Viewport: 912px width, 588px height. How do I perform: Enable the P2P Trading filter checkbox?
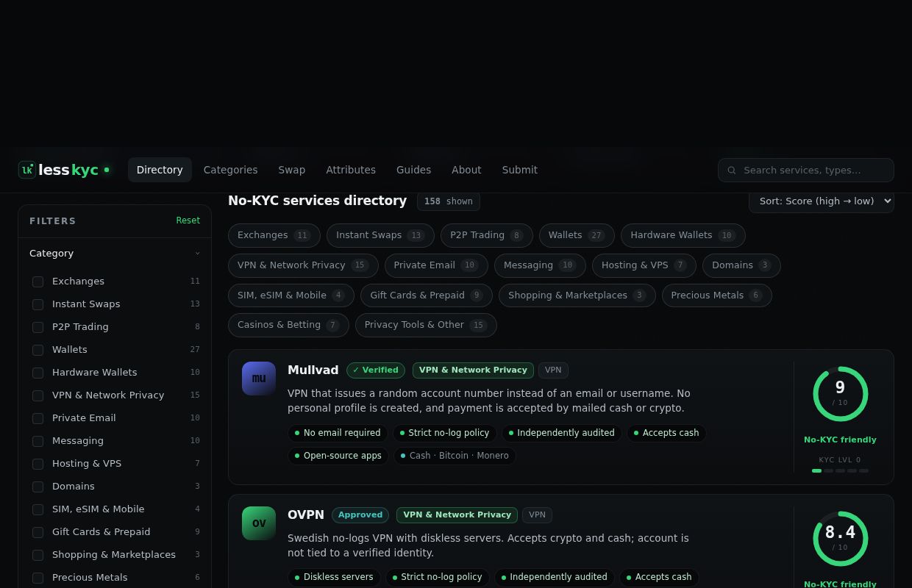[38, 327]
